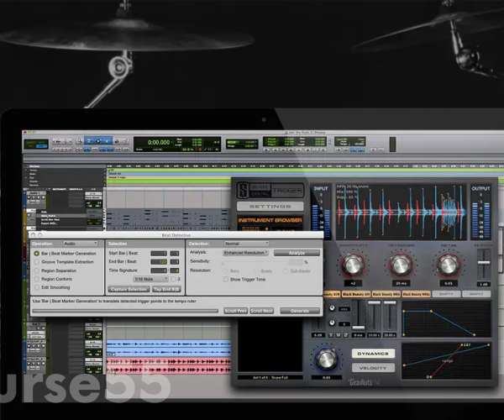Screen dimensions: 504x420
Task: Turn the Sensitivity knob in Trigger plugin
Action: [353, 265]
